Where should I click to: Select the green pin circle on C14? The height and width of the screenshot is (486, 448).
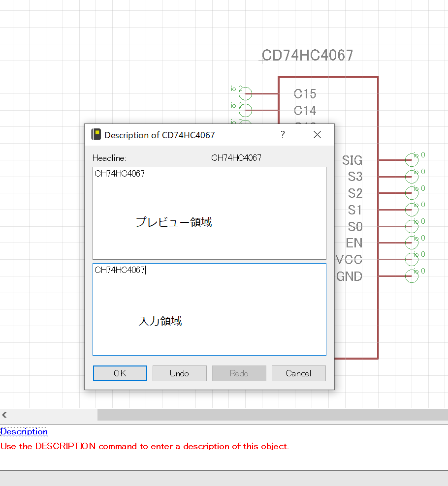tap(245, 110)
